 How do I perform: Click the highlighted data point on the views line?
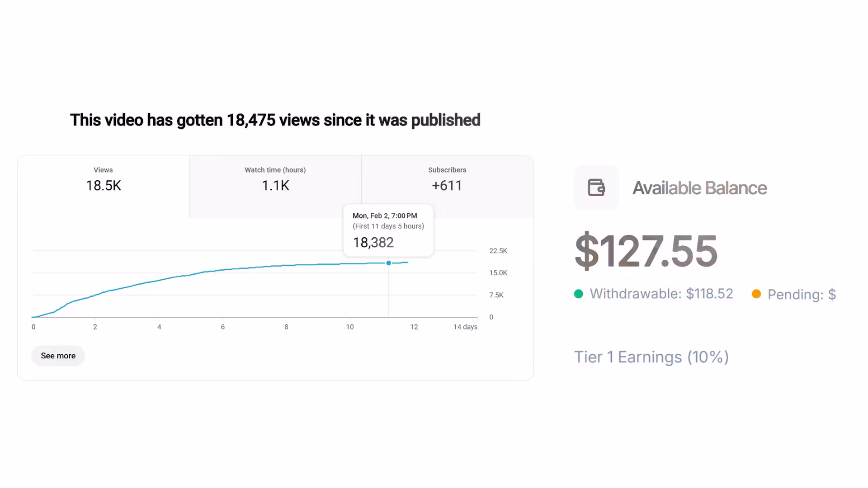click(389, 263)
